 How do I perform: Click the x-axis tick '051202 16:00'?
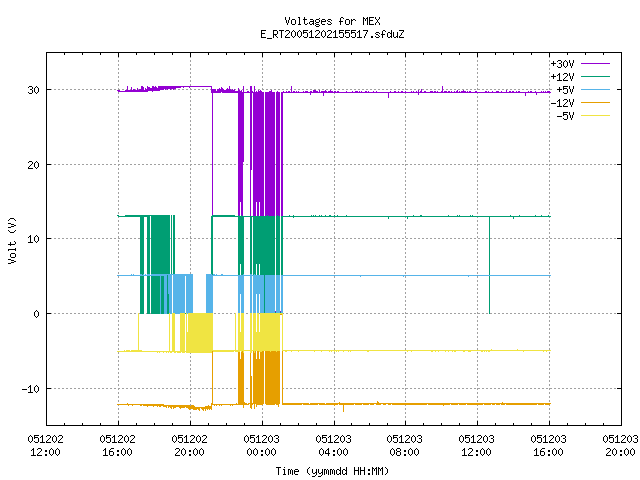tap(118, 446)
